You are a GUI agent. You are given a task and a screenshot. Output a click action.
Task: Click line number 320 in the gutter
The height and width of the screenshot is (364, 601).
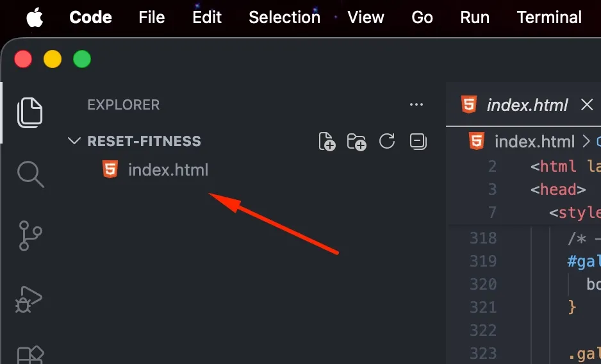(x=483, y=285)
